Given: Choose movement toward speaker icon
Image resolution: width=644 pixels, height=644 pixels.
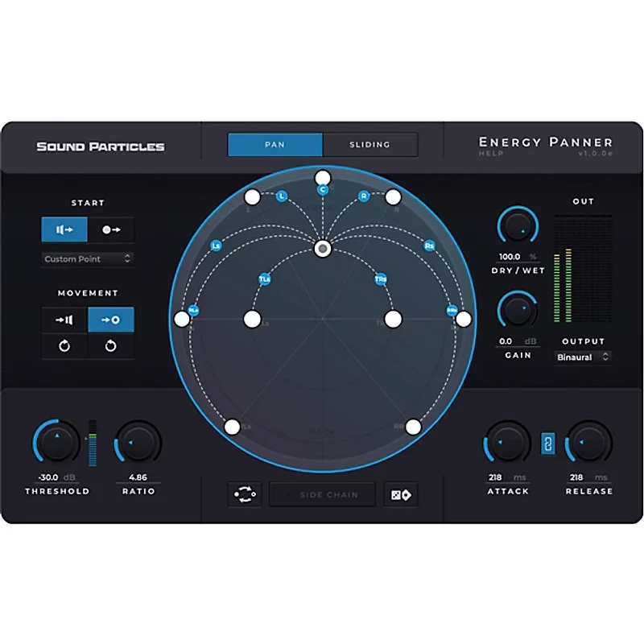Looking at the screenshot, I should pos(63,320).
